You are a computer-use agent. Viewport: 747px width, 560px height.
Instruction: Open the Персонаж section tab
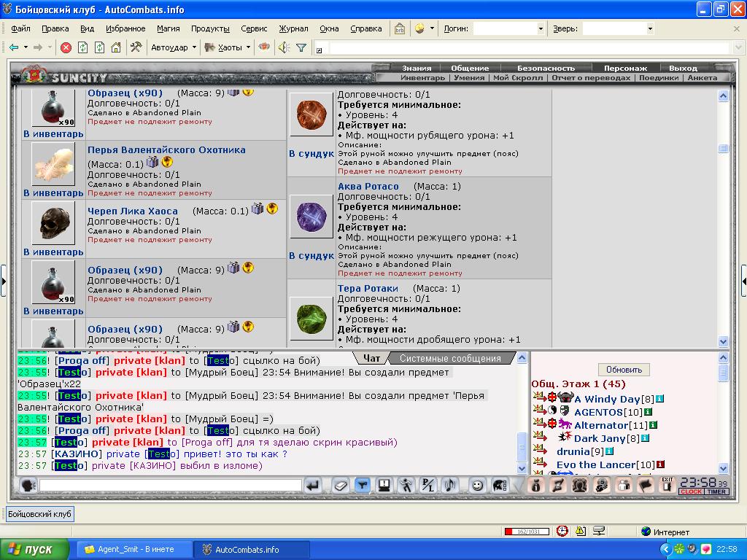click(625, 68)
